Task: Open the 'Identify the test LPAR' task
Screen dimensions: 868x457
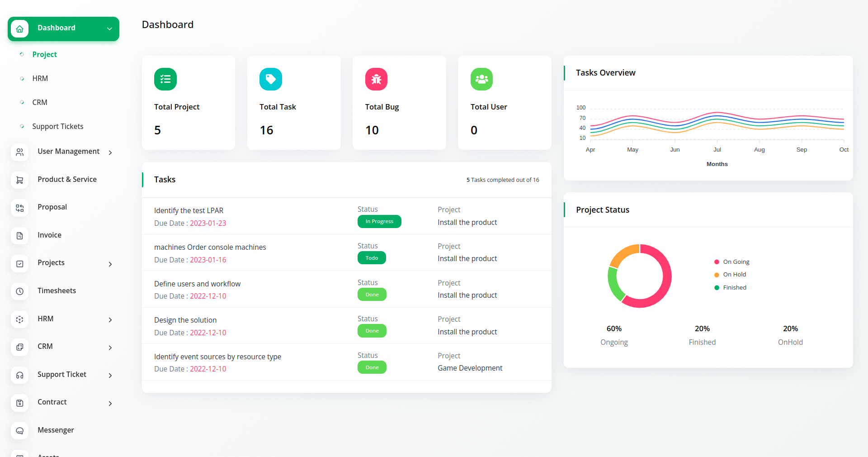Action: (189, 211)
